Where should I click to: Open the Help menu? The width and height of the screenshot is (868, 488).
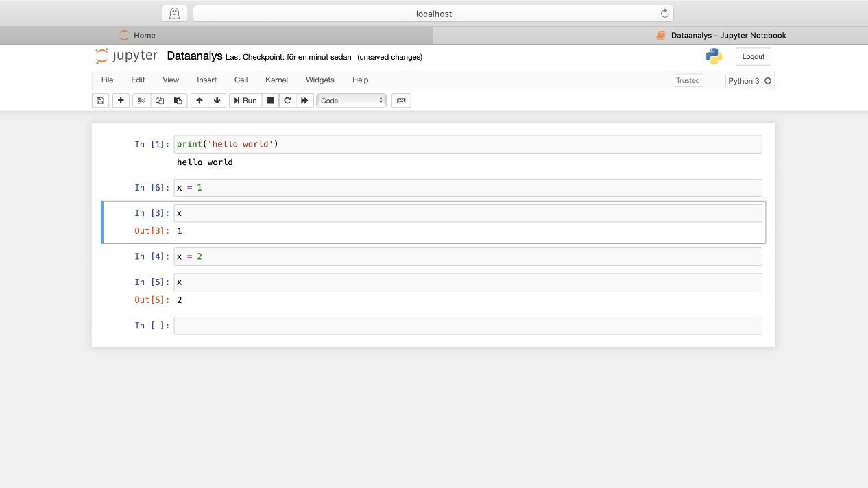tap(360, 80)
